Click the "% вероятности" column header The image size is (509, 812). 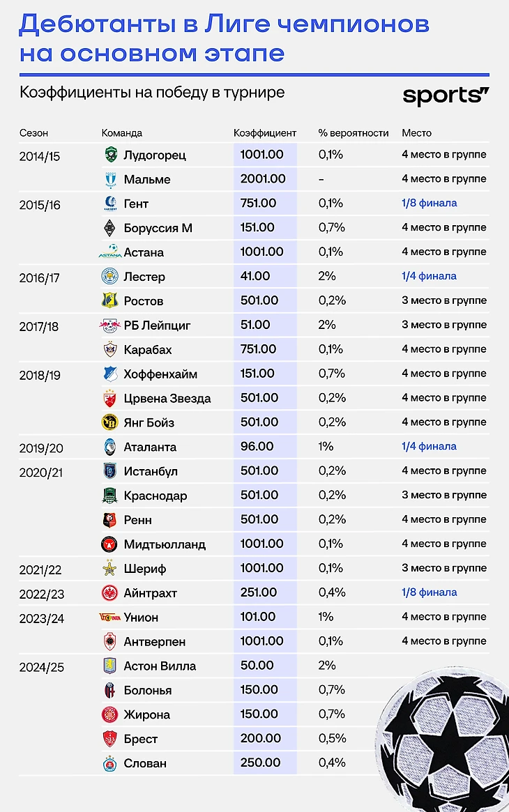pos(353,132)
